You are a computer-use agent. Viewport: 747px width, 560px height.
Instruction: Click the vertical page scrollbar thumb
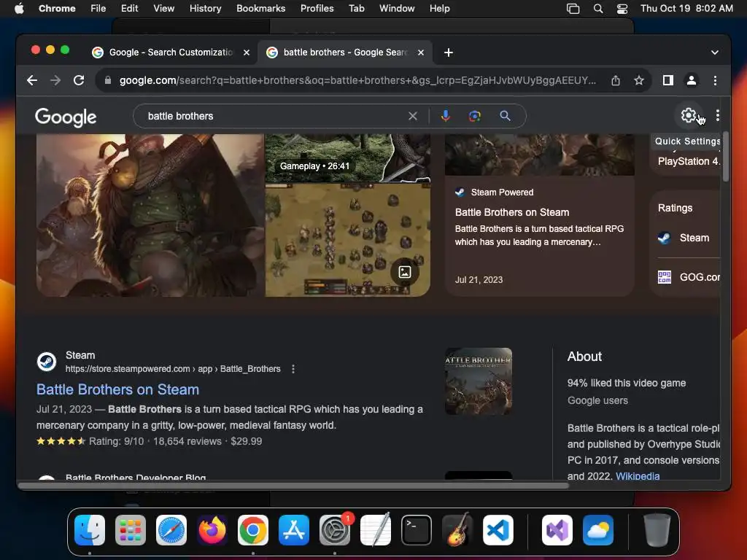[726, 157]
